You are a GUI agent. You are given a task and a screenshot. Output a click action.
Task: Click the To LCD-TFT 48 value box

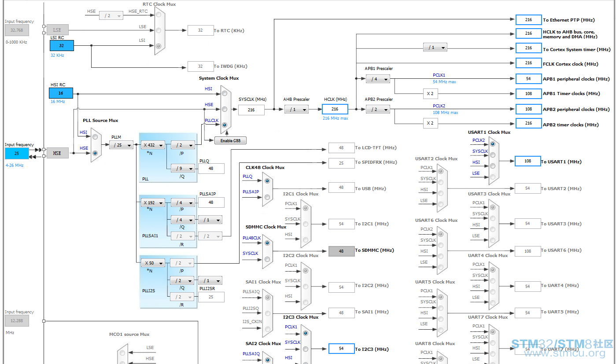(341, 148)
